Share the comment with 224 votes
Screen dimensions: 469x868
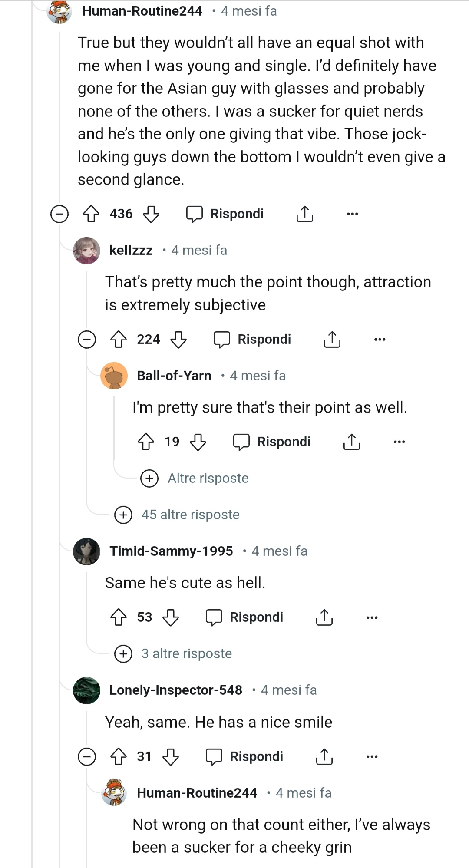[x=331, y=340]
